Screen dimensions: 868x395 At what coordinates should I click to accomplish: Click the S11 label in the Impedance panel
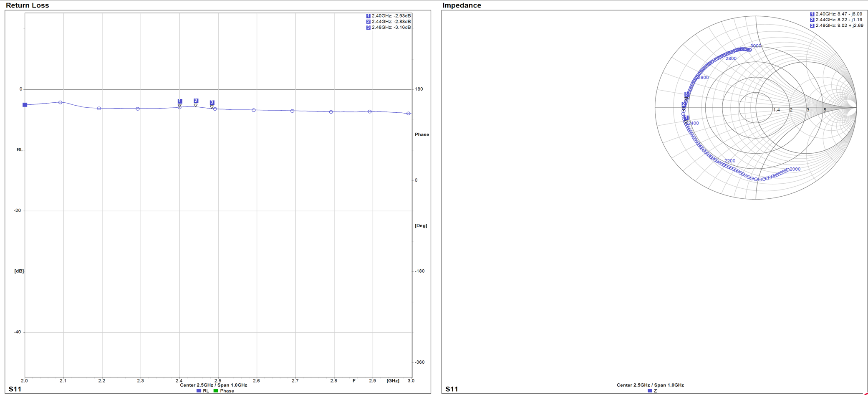pyautogui.click(x=452, y=389)
